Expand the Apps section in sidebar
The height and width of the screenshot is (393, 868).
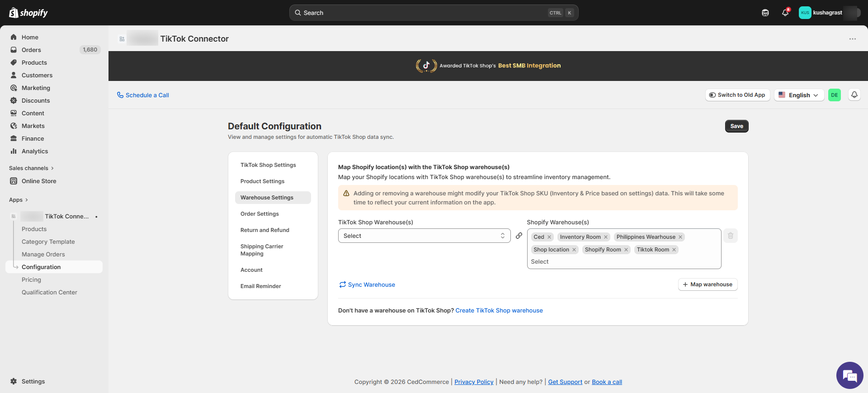coord(18,200)
